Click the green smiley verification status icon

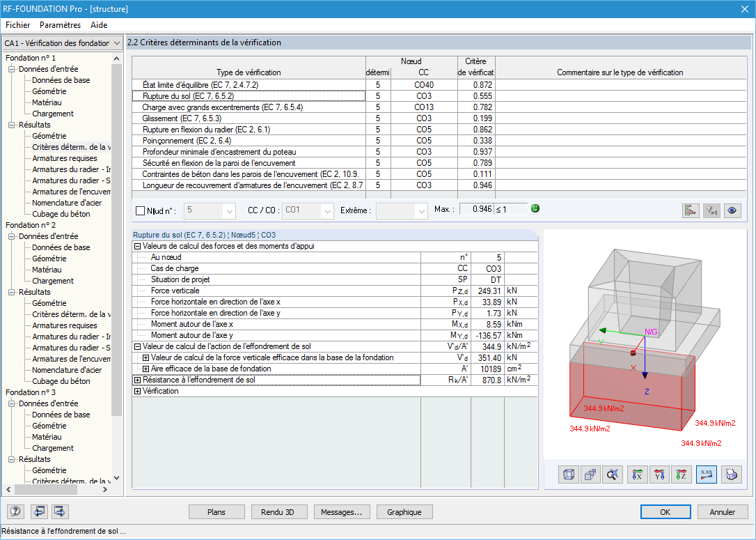click(535, 208)
